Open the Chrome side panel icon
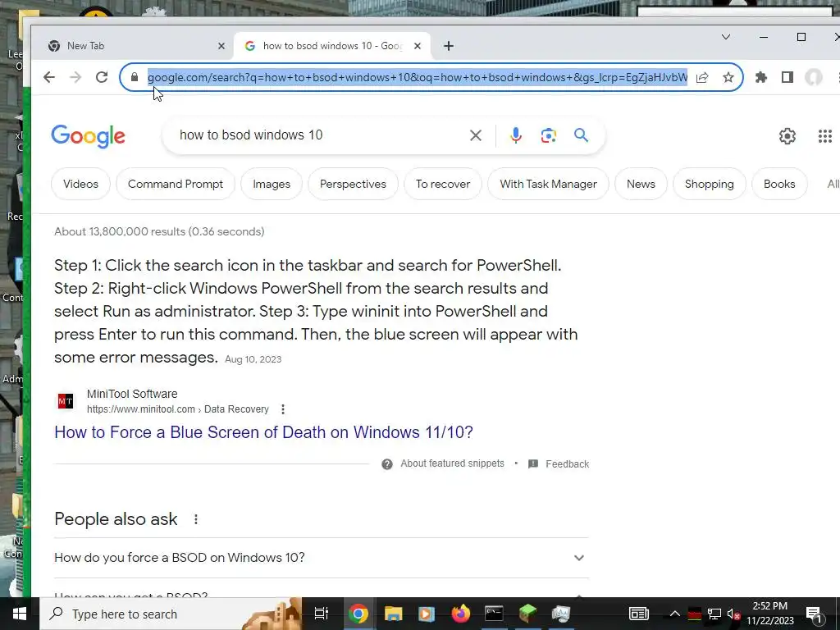Screen dimensions: 840x630 coord(787,77)
